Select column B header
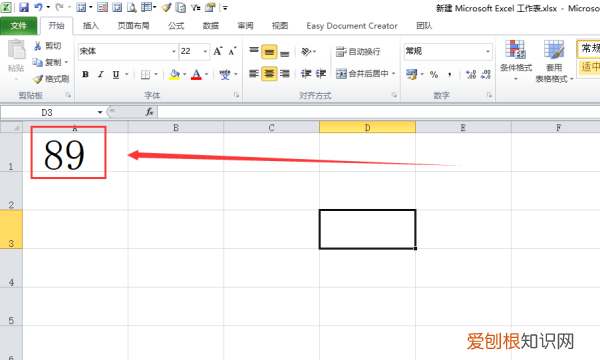The width and height of the screenshot is (600, 360). (x=176, y=127)
